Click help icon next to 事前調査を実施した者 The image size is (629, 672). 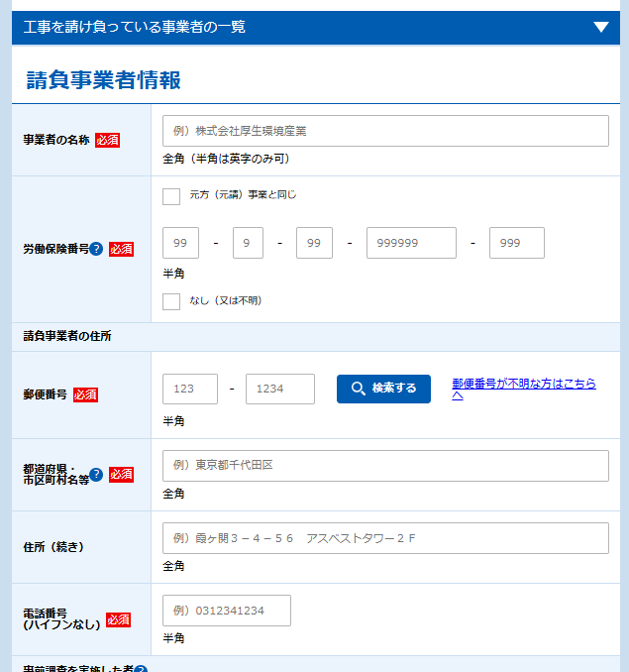141,670
